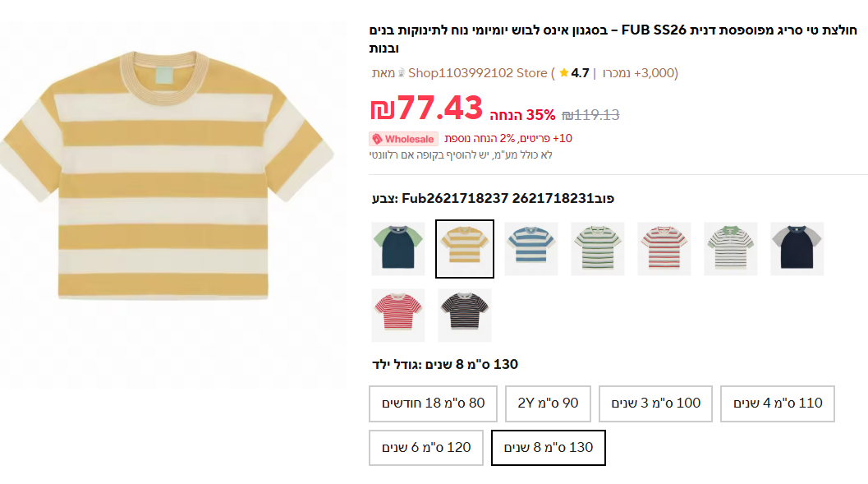
Task: Click the small icon before Shop1103992102 Store
Action: tap(402, 73)
